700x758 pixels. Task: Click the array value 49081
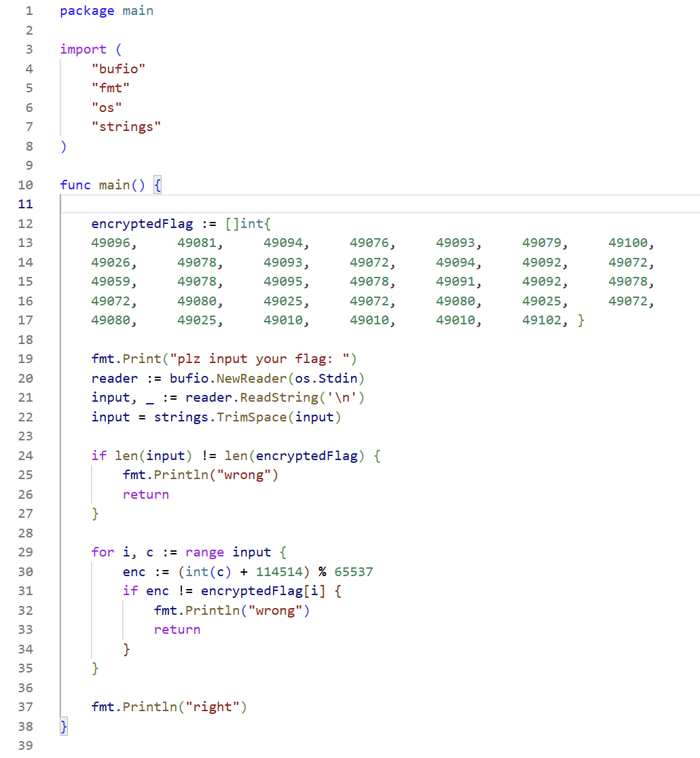coord(197,243)
